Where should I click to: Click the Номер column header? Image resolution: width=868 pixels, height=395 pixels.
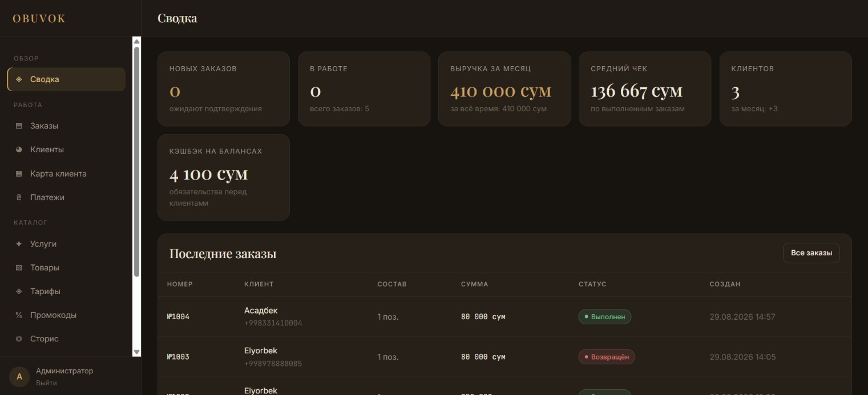(x=180, y=284)
